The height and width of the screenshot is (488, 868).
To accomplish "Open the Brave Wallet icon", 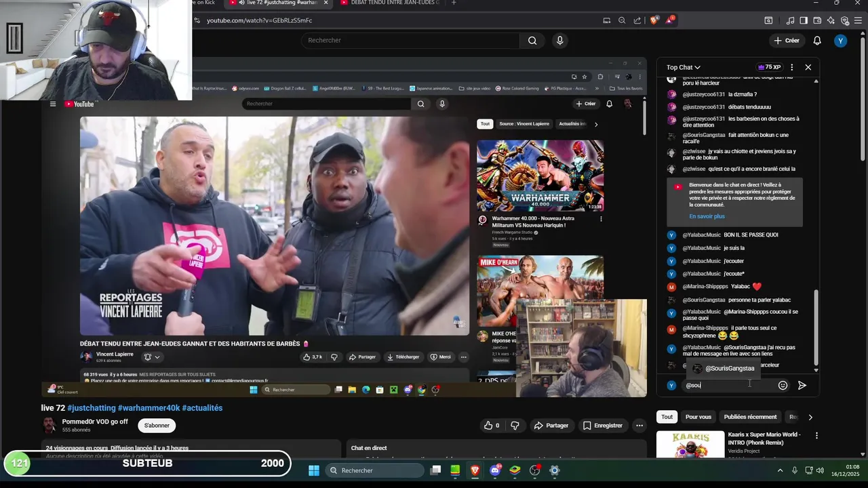I will click(x=818, y=20).
